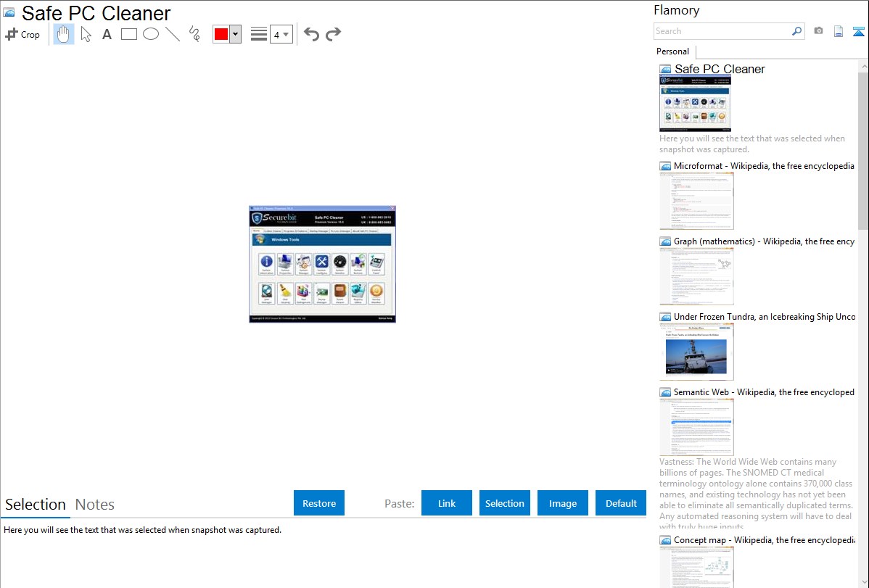This screenshot has width=869, height=588.
Task: Click the Restore button
Action: click(x=319, y=503)
